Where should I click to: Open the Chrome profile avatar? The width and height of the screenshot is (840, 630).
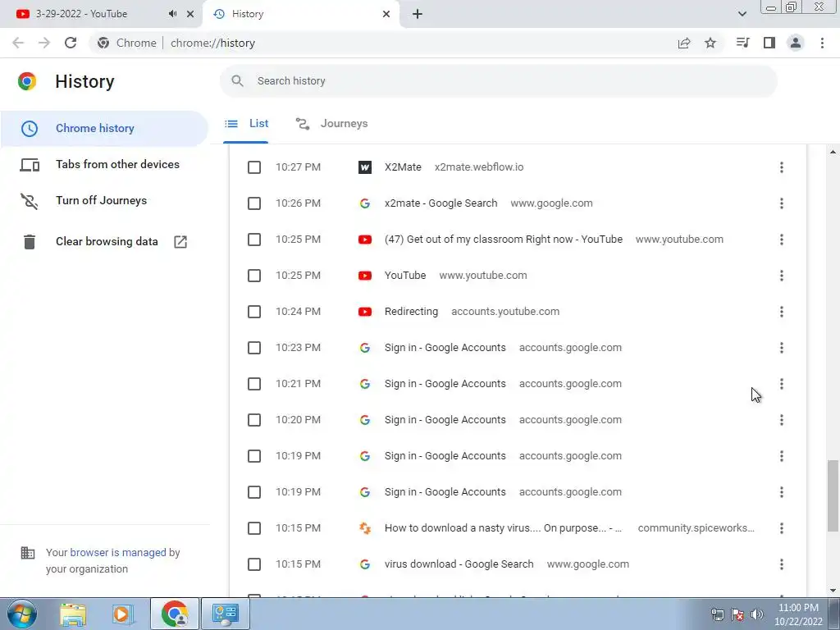(x=796, y=43)
